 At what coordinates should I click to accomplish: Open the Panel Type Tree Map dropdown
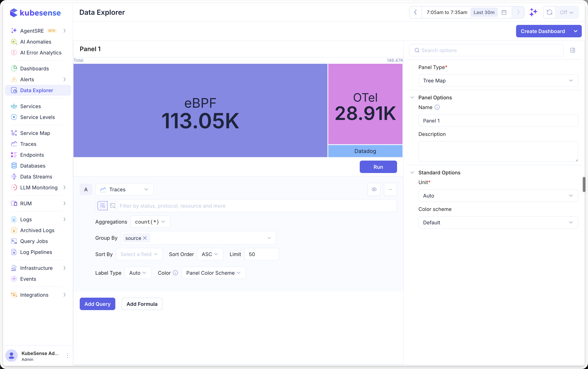pos(498,80)
